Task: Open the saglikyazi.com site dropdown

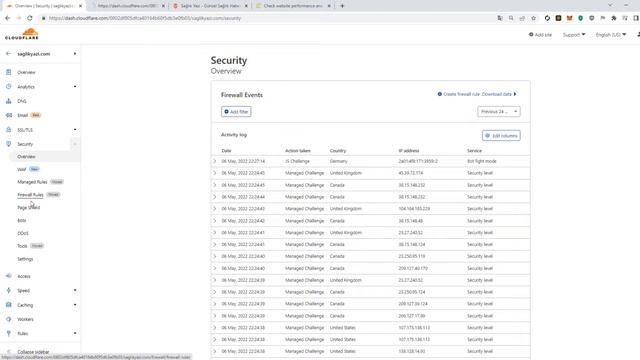Action: click(x=75, y=54)
